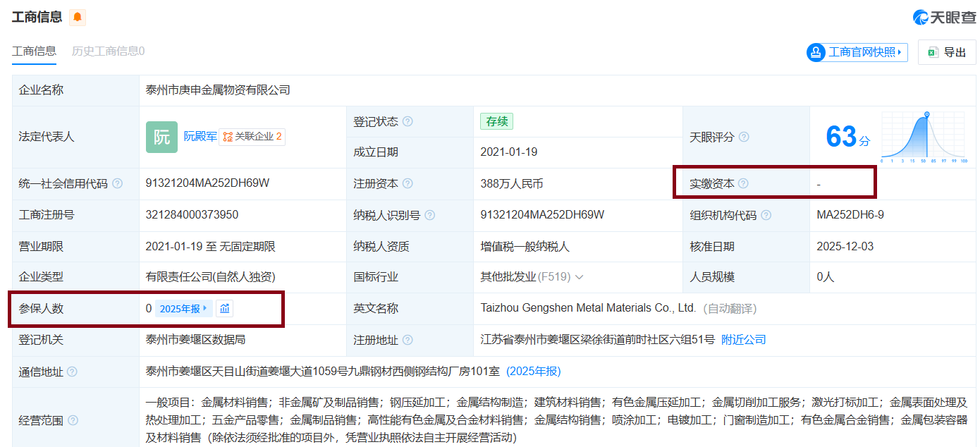Click help icon beside 注册地址
The image size is (980, 447).
pos(408,340)
